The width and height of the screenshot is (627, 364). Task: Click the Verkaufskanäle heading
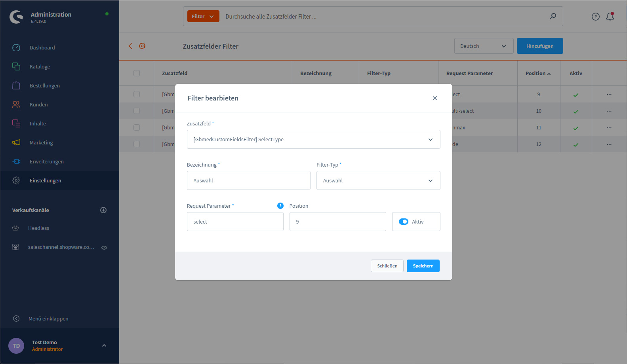pos(30,210)
